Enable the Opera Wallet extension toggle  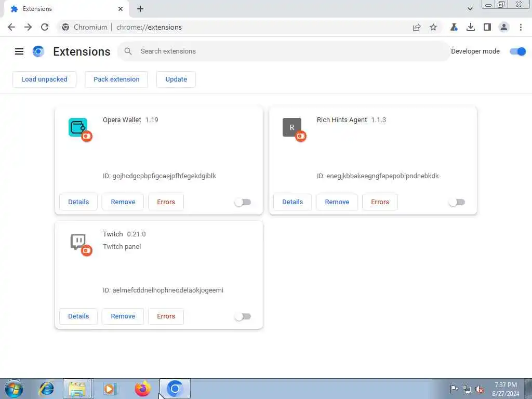[x=243, y=202]
